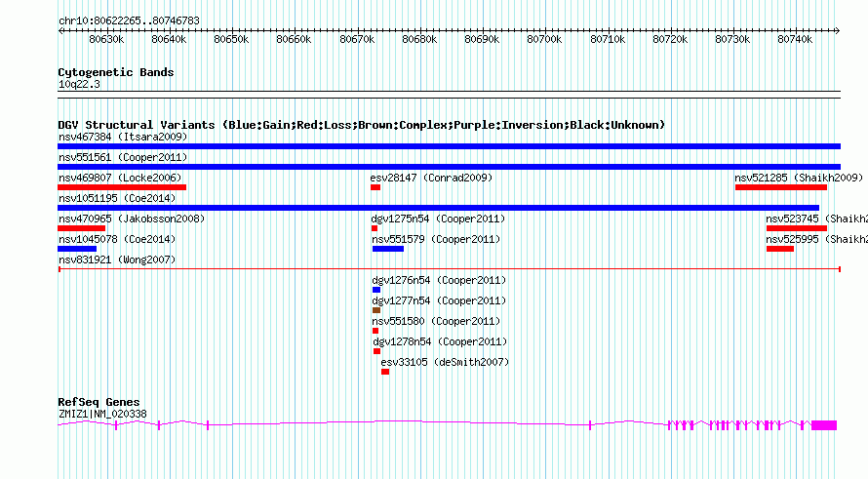The width and height of the screenshot is (868, 479).
Task: Select the large magenta final exon of ZMIZ1
Action: [x=824, y=425]
